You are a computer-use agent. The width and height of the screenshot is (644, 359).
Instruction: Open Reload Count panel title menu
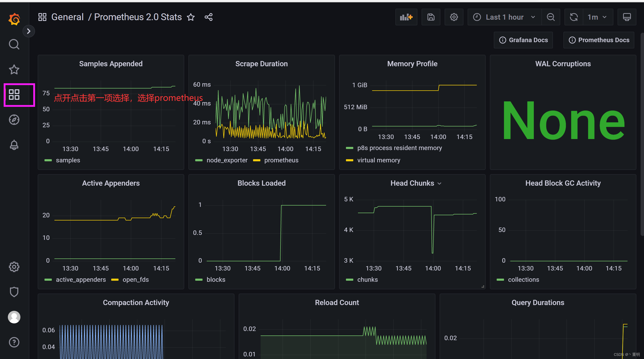(337, 302)
